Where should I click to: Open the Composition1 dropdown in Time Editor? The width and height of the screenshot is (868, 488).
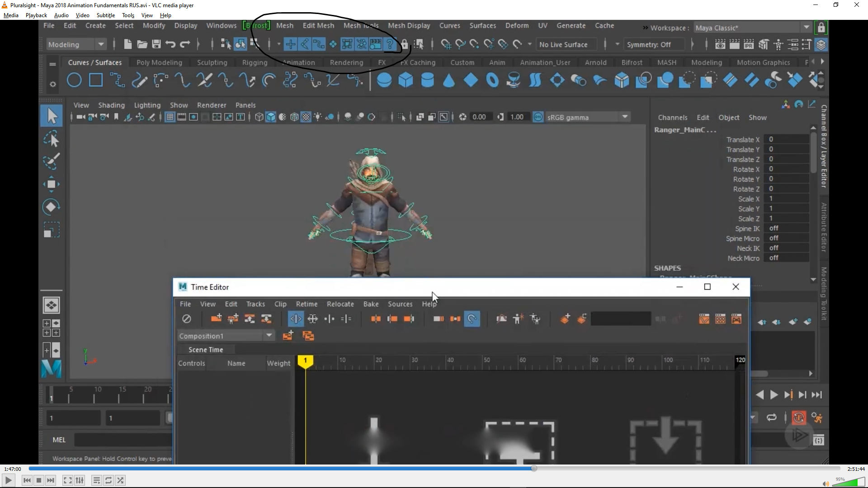(x=226, y=336)
